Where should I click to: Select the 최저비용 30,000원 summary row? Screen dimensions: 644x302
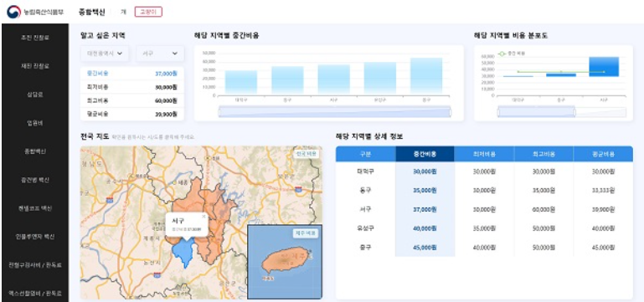coord(132,87)
